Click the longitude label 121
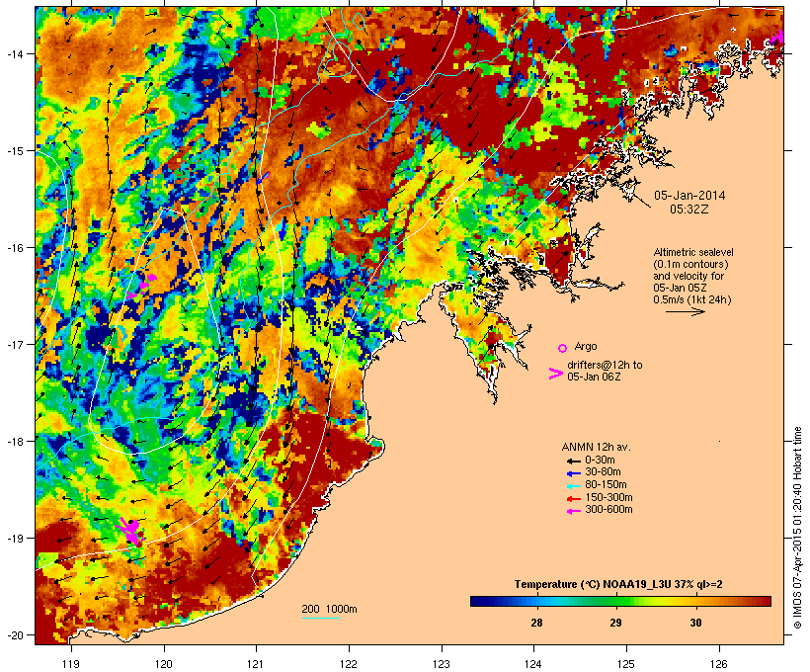 tap(256, 664)
